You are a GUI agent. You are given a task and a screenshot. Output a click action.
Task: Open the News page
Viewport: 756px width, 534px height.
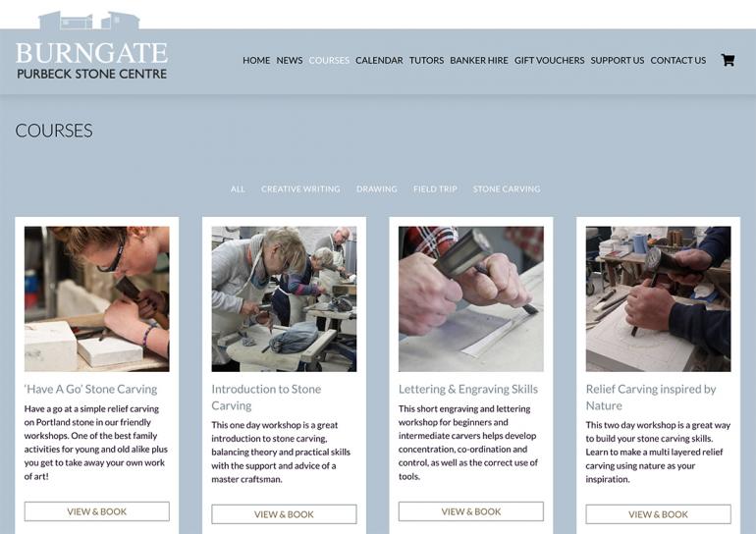(290, 60)
